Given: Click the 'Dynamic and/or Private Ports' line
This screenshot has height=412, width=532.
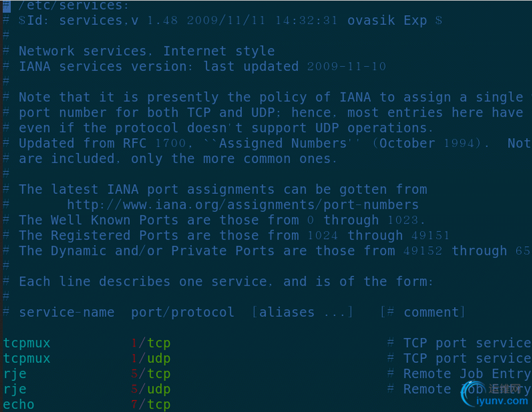Looking at the screenshot, I should click(275, 251).
